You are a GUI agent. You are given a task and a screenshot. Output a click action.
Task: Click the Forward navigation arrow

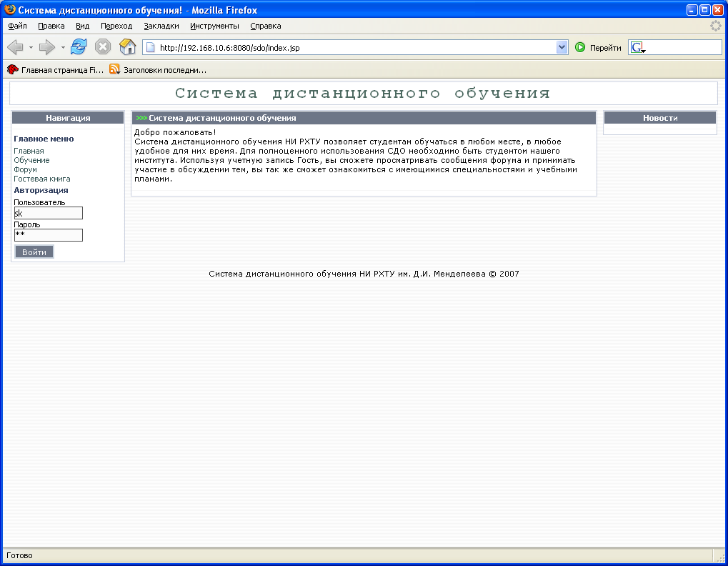click(x=47, y=47)
